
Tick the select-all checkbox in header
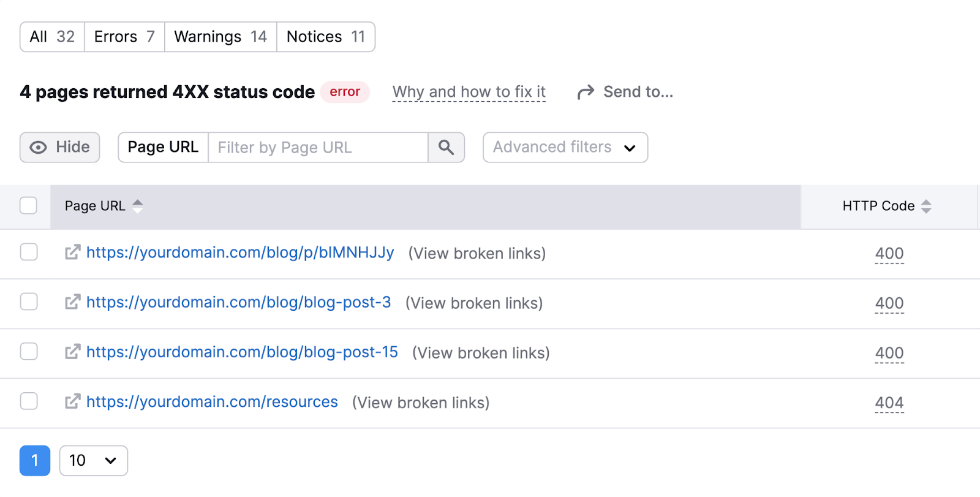pyautogui.click(x=29, y=205)
